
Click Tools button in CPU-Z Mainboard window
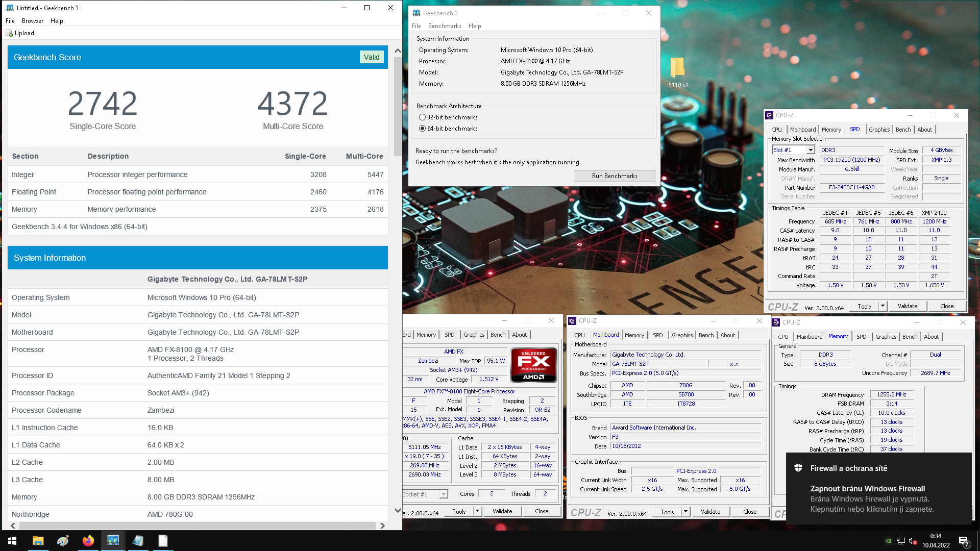pyautogui.click(x=667, y=512)
